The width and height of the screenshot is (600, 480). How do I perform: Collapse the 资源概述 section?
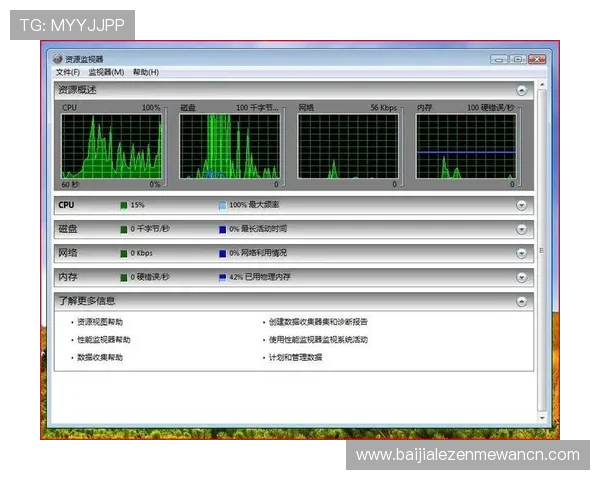[521, 91]
